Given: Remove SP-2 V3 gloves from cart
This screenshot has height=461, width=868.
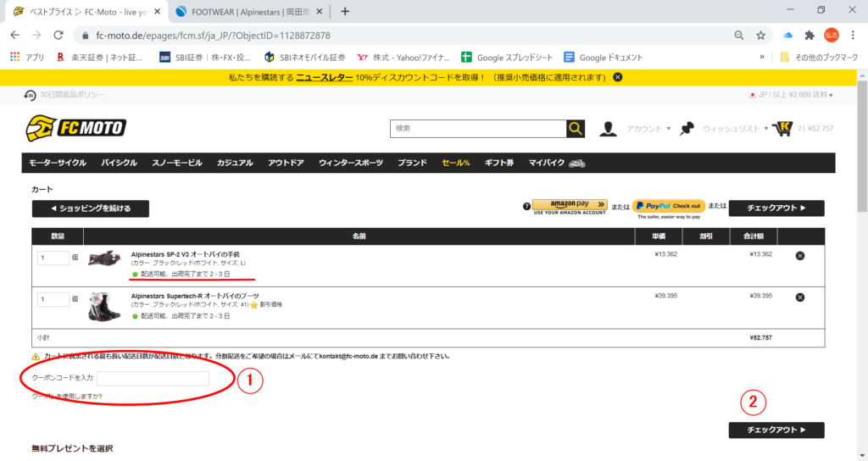Looking at the screenshot, I should click(800, 256).
